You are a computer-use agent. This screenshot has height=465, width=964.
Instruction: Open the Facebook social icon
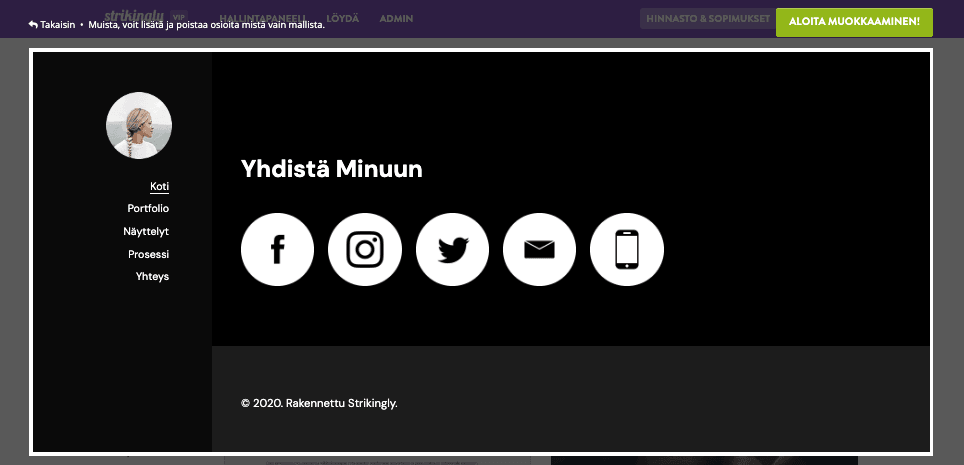(x=277, y=250)
